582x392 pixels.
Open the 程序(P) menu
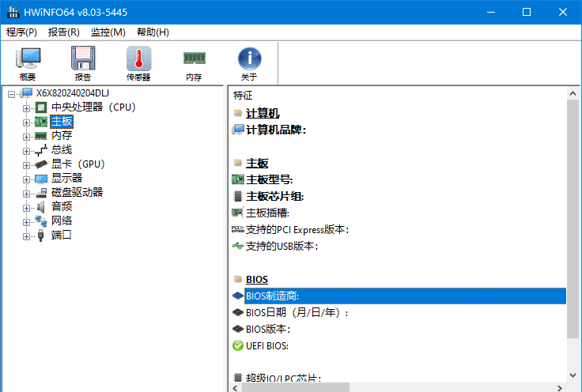tap(21, 32)
